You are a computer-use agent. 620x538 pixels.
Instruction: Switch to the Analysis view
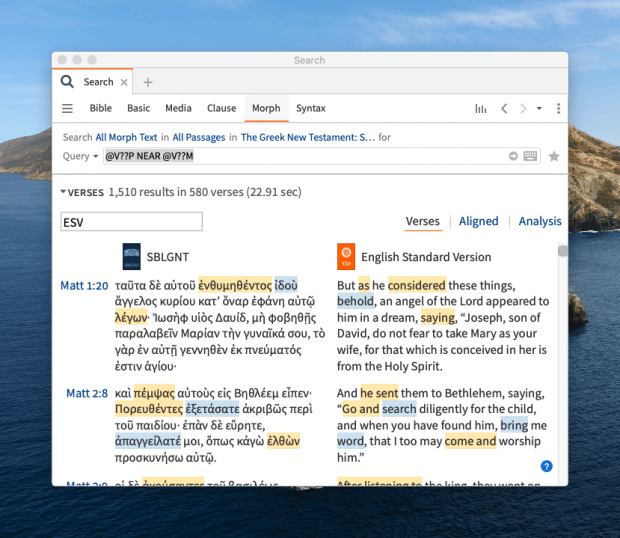tap(540, 221)
